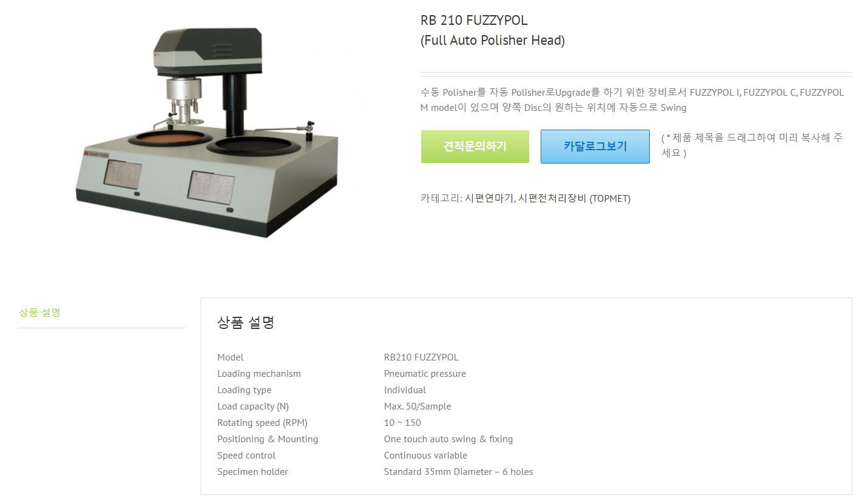Click the Speed control row label
This screenshot has height=504, width=868.
(x=246, y=456)
